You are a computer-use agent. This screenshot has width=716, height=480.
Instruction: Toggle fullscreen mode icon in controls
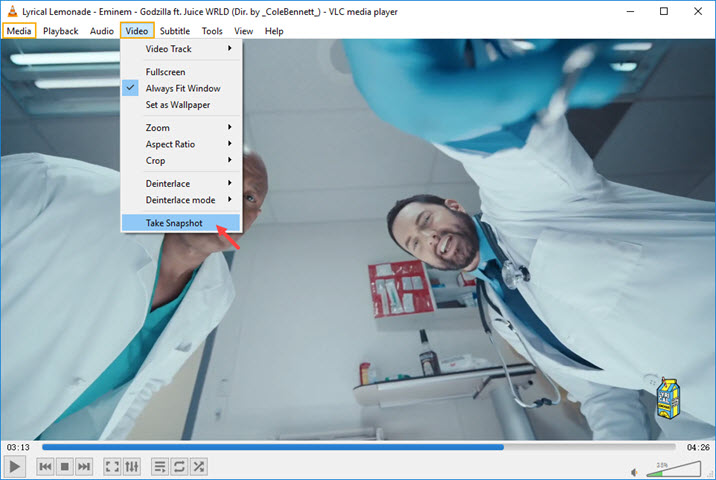[x=112, y=466]
